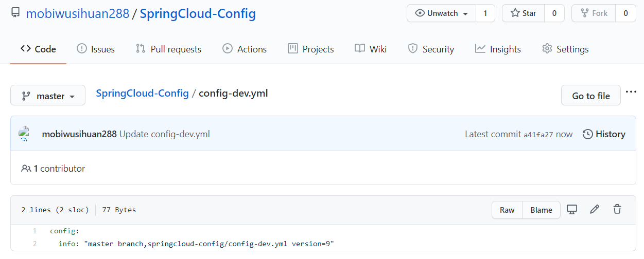Open the Unwatch notifications dropdown

441,13
